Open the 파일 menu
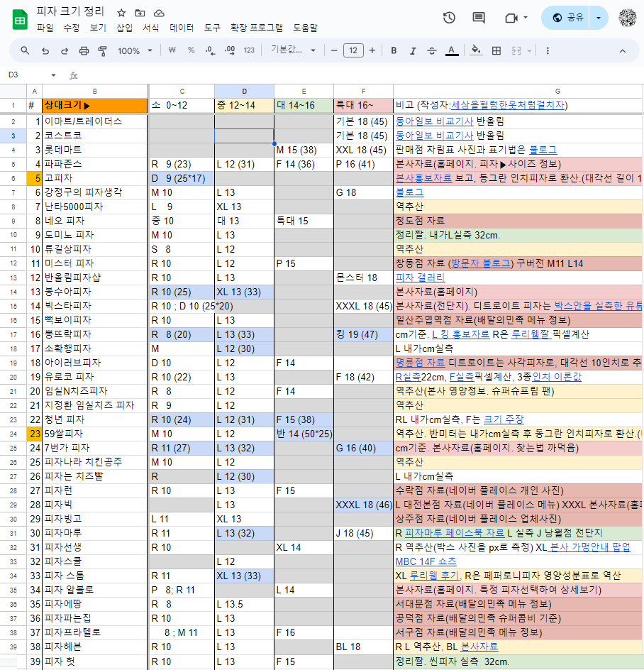This screenshot has height=670, width=644. (45, 28)
